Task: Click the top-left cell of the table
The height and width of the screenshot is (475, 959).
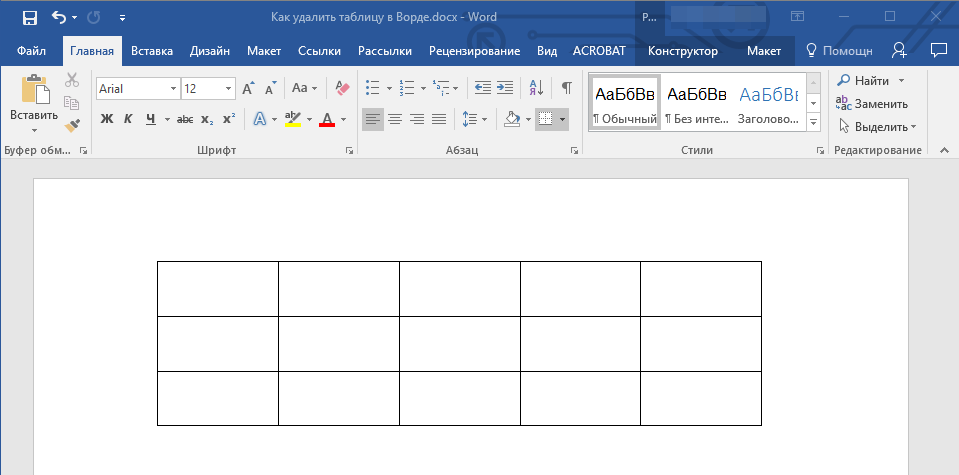Action: tap(217, 289)
